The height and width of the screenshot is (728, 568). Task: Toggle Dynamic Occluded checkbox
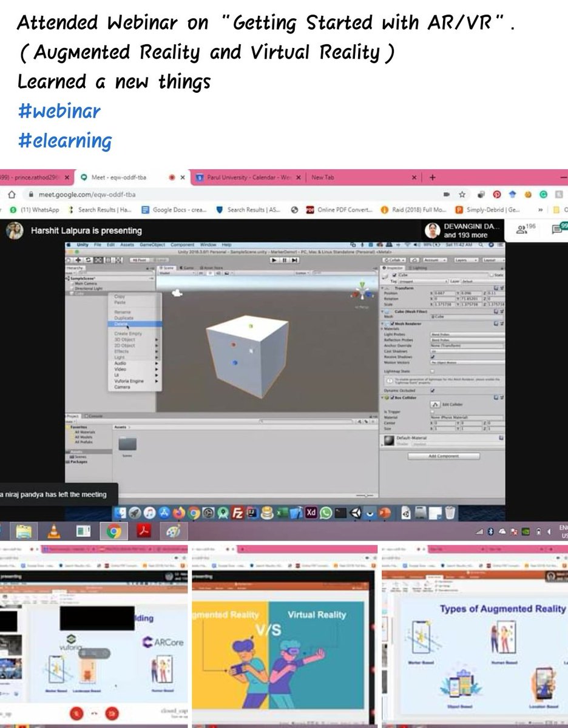(x=432, y=390)
